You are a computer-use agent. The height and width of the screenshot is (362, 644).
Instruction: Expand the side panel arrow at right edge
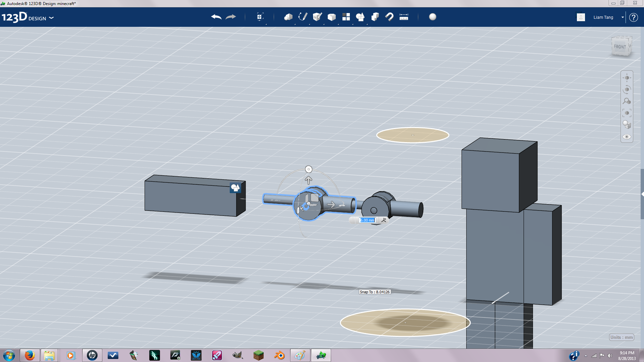pyautogui.click(x=642, y=194)
